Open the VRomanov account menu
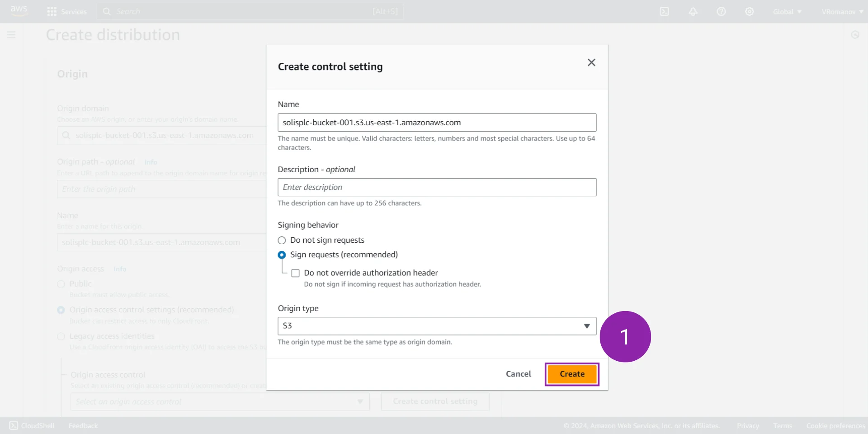 842,12
